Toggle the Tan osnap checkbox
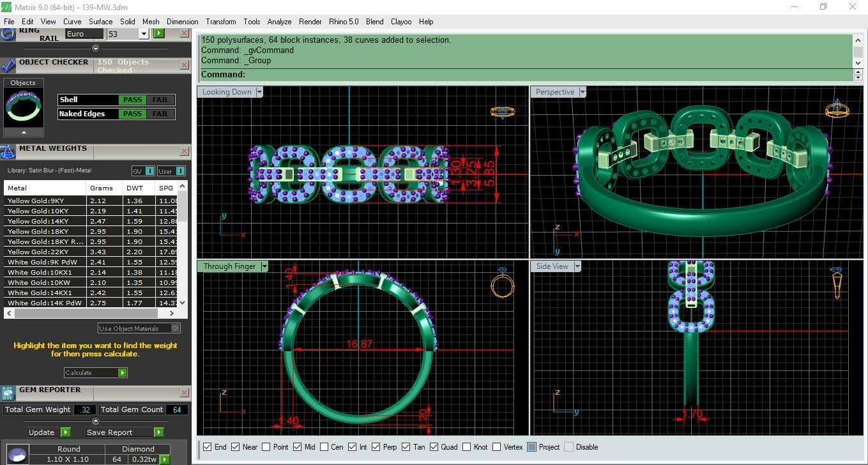 [406, 447]
